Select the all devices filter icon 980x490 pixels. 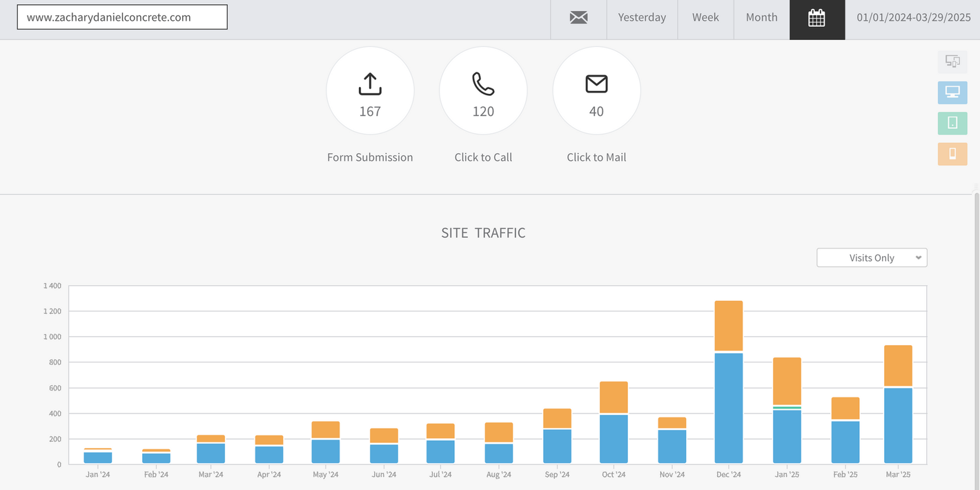pyautogui.click(x=952, y=62)
